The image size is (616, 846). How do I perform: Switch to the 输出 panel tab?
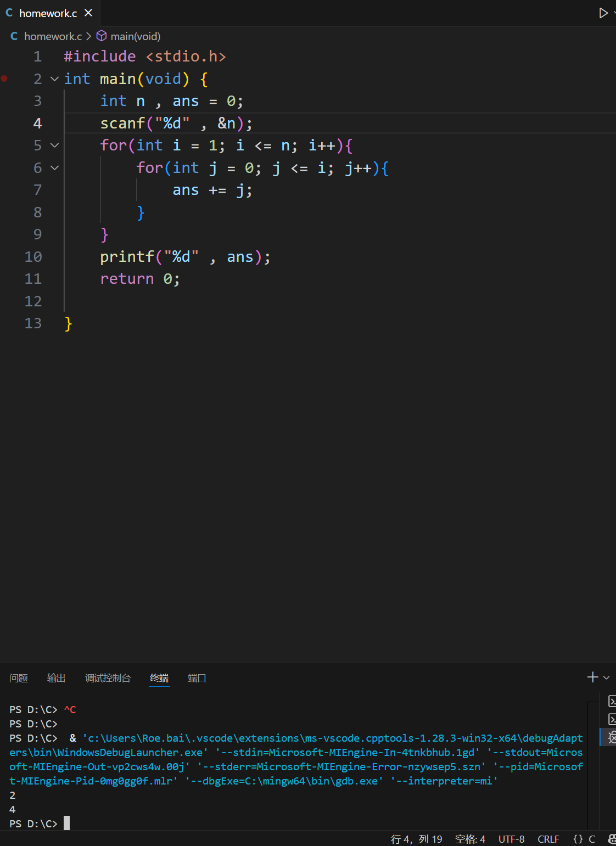(x=57, y=678)
